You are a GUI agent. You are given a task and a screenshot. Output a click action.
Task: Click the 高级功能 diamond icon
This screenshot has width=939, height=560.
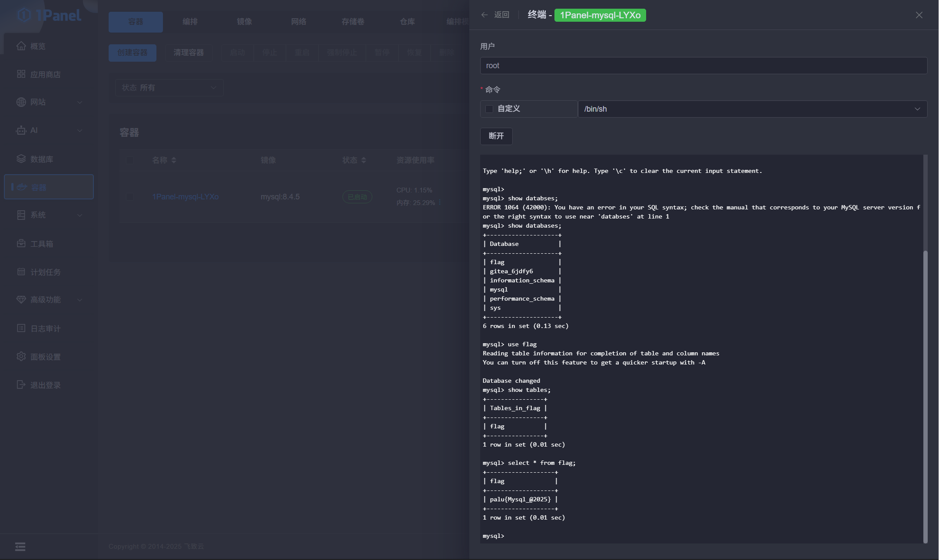pyautogui.click(x=21, y=300)
